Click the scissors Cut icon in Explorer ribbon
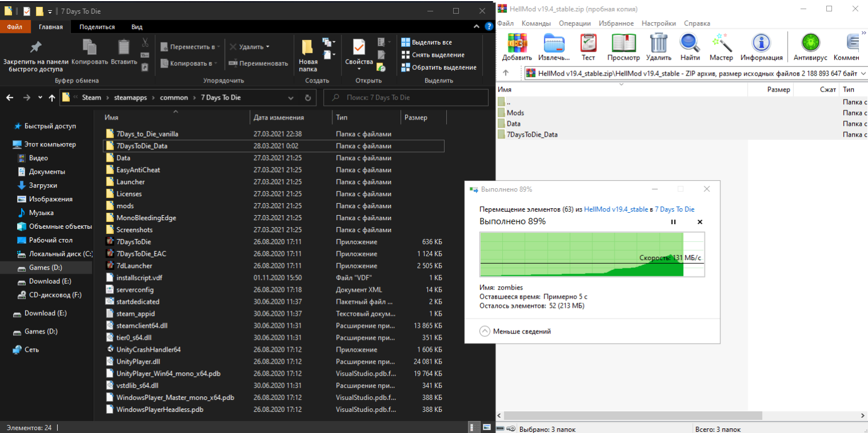The image size is (868, 433). [x=145, y=42]
